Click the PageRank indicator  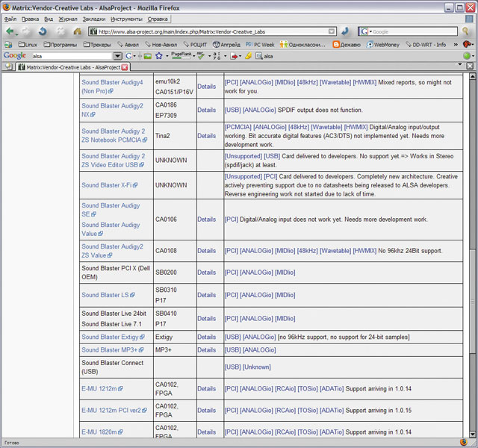tap(181, 55)
